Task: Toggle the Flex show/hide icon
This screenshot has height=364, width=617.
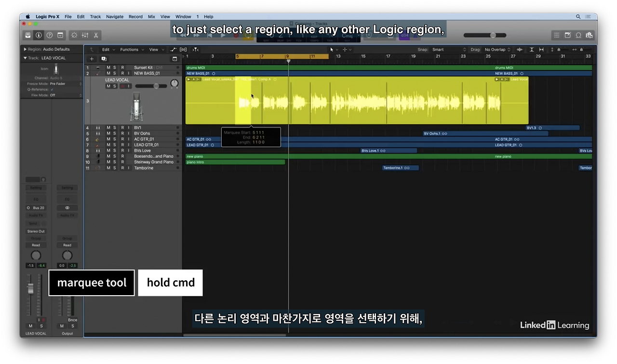Action: pos(183,50)
